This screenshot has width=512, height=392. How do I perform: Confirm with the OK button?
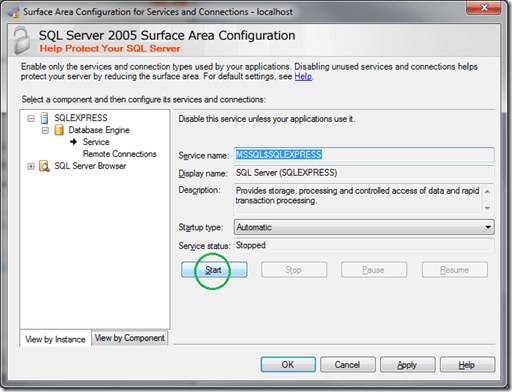click(x=288, y=365)
